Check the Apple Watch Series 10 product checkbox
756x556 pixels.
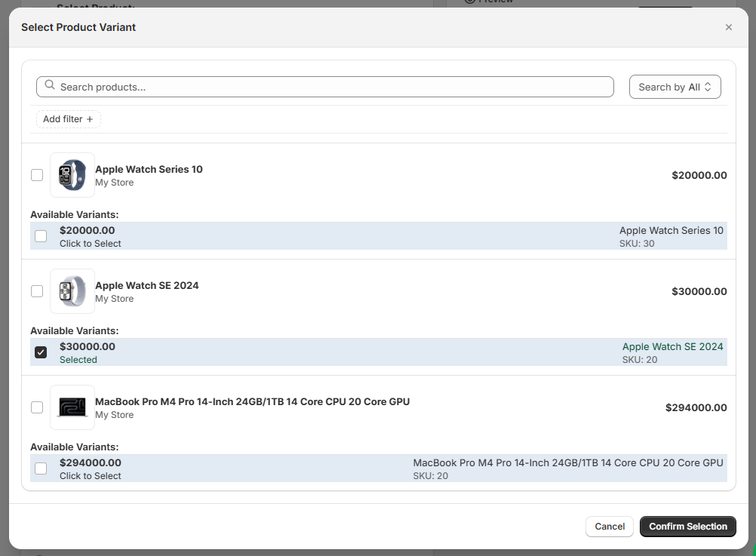point(37,175)
